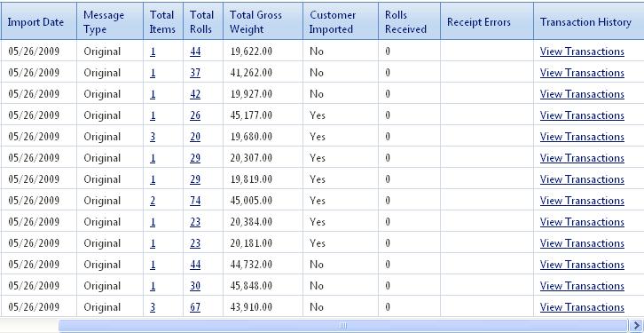Open View Transactions for 41,262.00 weight row
644x333 pixels.
tap(582, 73)
